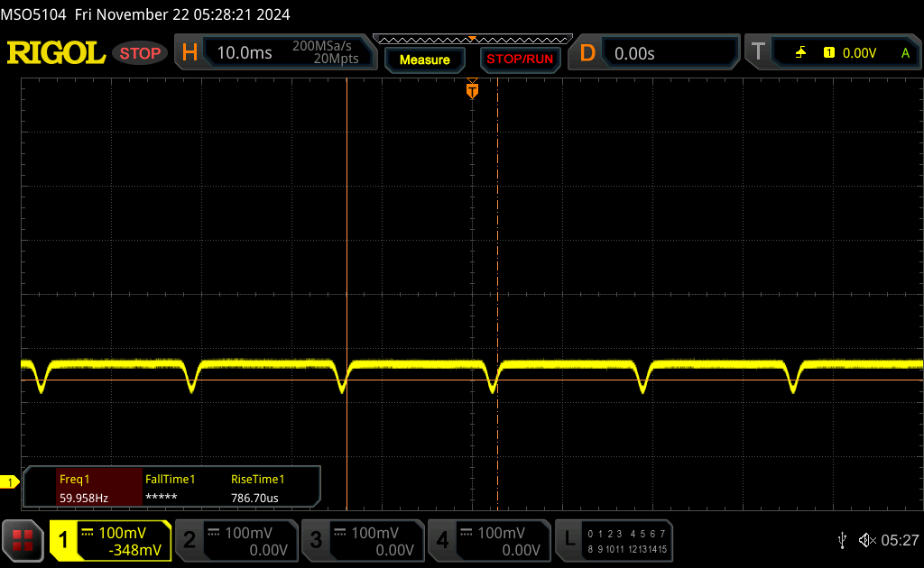
Task: Toggle channel 3 on or off
Action: 316,540
